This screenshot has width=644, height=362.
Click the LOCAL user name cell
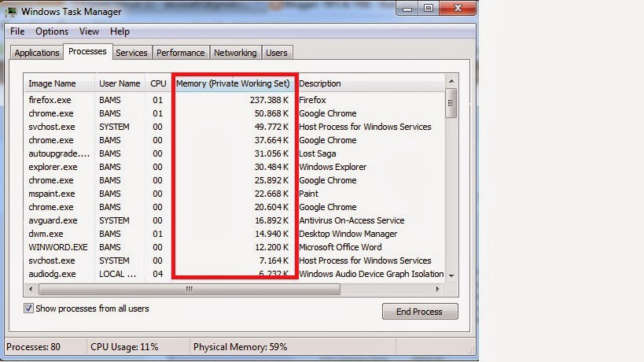(x=117, y=274)
